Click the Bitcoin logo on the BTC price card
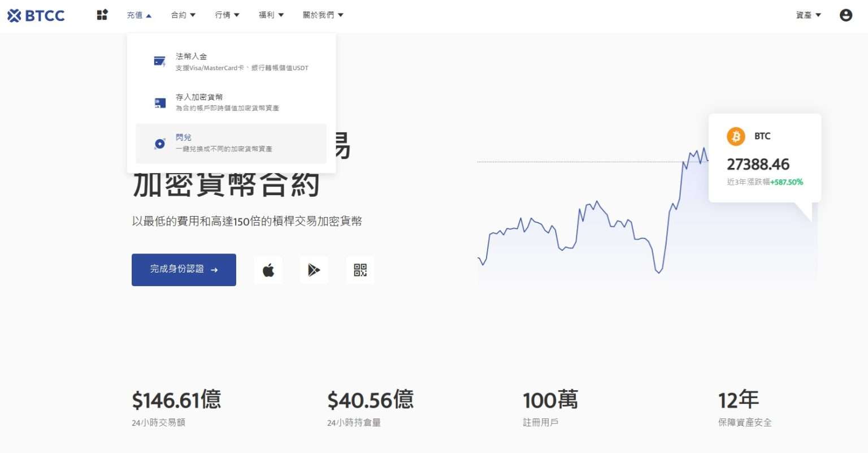This screenshot has height=453, width=868. 736,136
